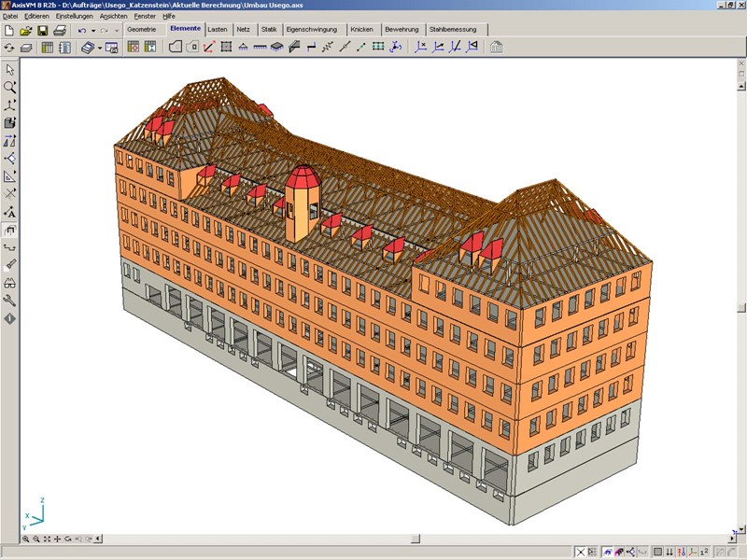747x560 pixels.
Task: Click the binoculars find icon
Action: pyautogui.click(x=10, y=283)
